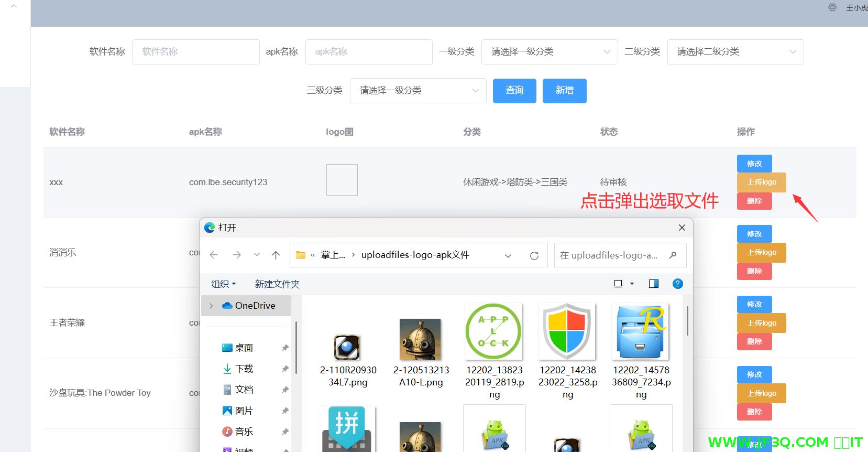Click the uploadfiles-logo-apk文件 breadcrumb
Image resolution: width=868 pixels, height=452 pixels.
(x=415, y=255)
